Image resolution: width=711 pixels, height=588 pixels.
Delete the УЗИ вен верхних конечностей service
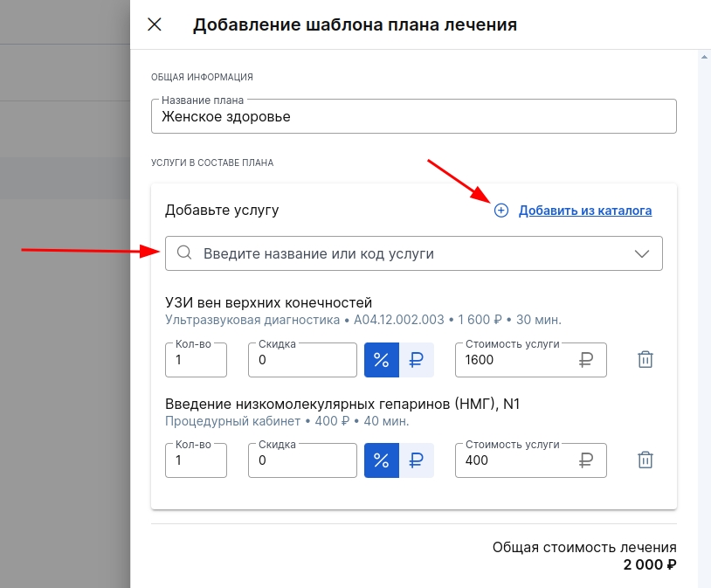[x=645, y=360]
